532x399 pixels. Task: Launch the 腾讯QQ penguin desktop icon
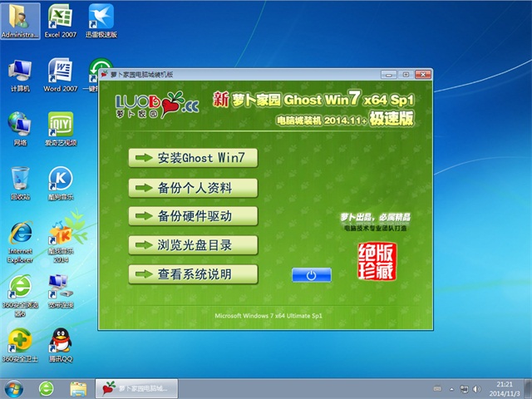60,341
